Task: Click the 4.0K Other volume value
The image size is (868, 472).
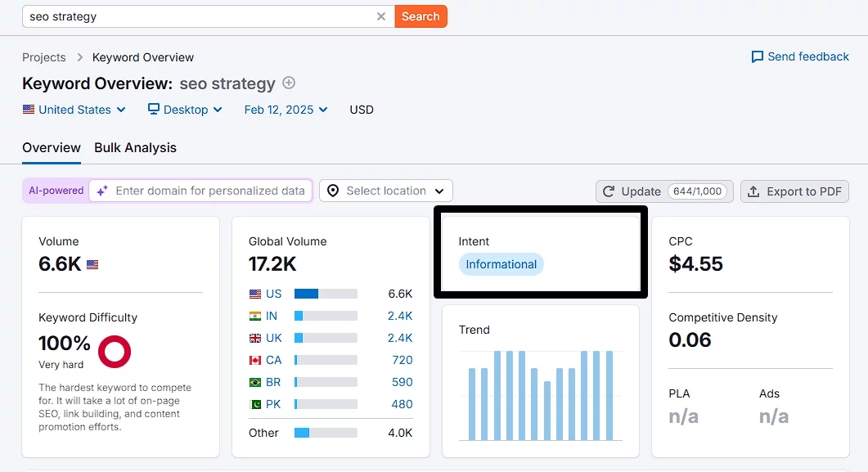Action: pos(400,433)
